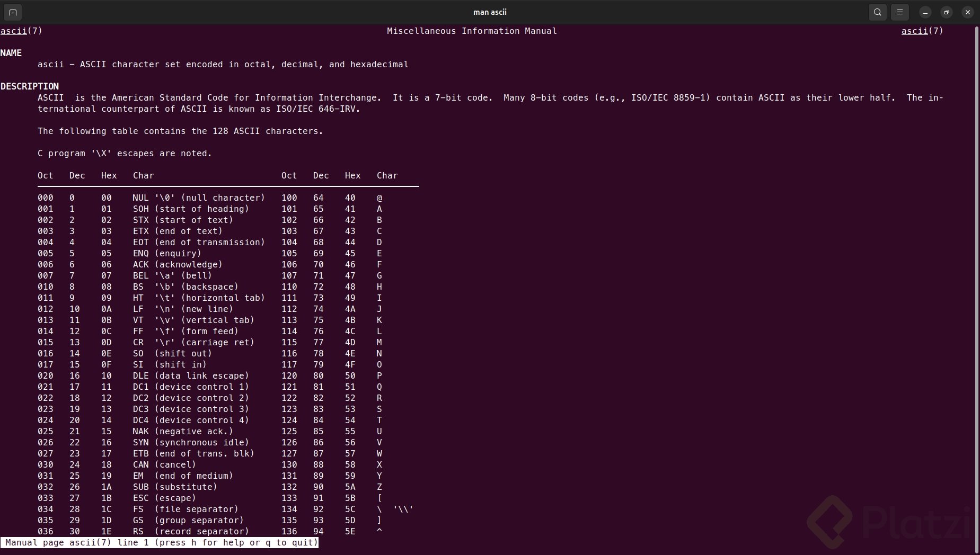
Task: Click the 'FS (file separator)' entry
Action: [186, 509]
